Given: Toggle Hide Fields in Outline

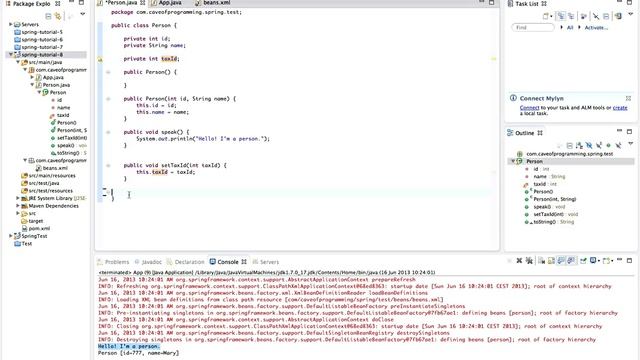Looking at the screenshot, I should click(589, 145).
